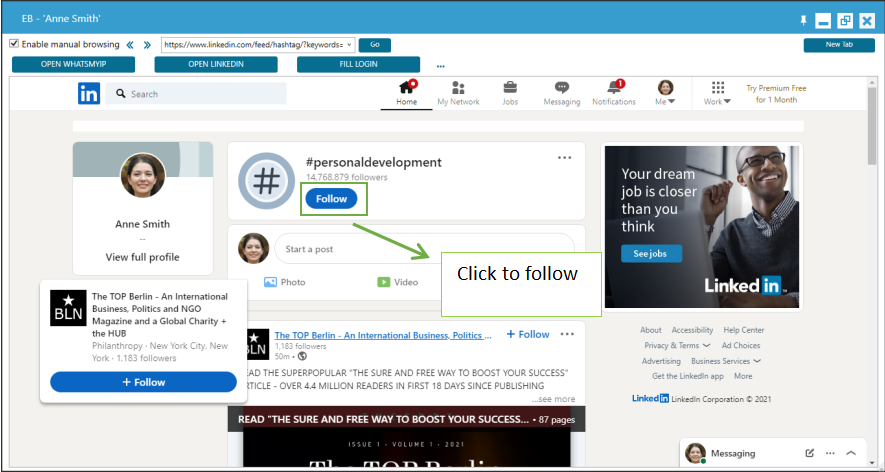Click the Anne Smith name in the profile card
Viewport: 885px width, 472px height.
(x=142, y=224)
